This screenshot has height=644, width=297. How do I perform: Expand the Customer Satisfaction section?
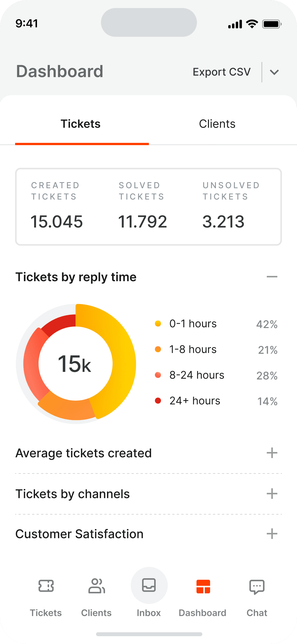coord(272,534)
